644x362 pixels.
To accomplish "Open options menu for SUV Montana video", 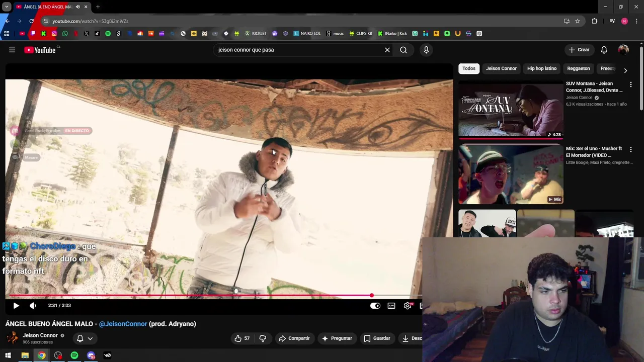I will click(x=631, y=84).
